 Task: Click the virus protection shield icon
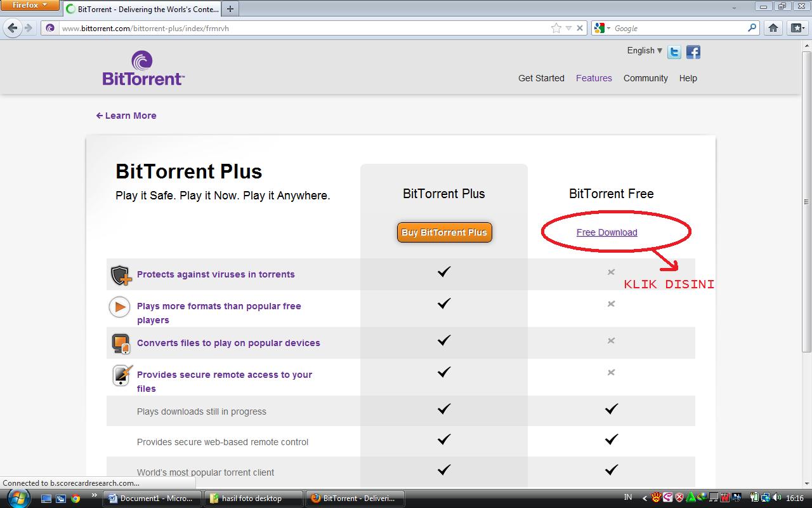[x=121, y=275]
